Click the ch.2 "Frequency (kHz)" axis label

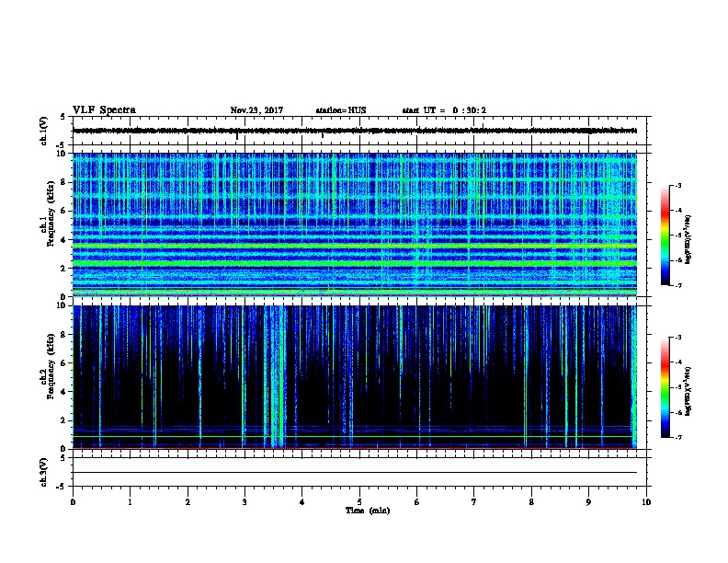pyautogui.click(x=51, y=366)
